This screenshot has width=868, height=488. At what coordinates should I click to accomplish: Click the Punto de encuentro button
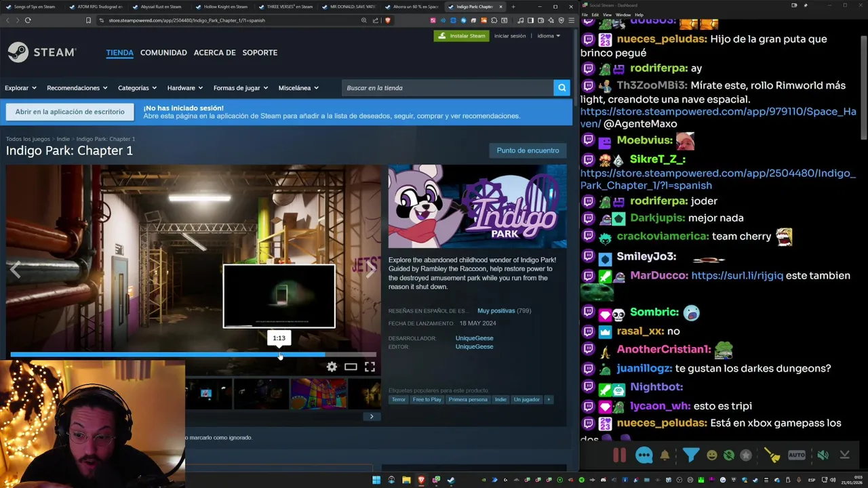tap(528, 150)
